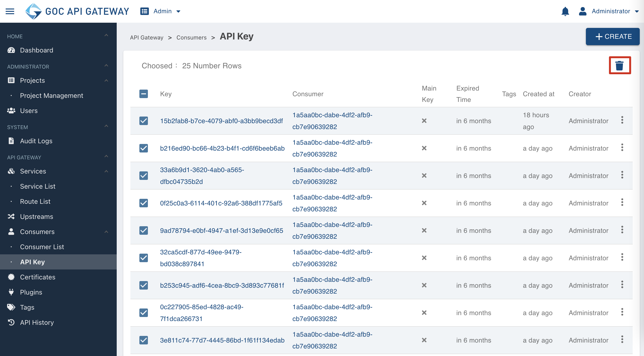Click the API History clock icon

tap(11, 322)
